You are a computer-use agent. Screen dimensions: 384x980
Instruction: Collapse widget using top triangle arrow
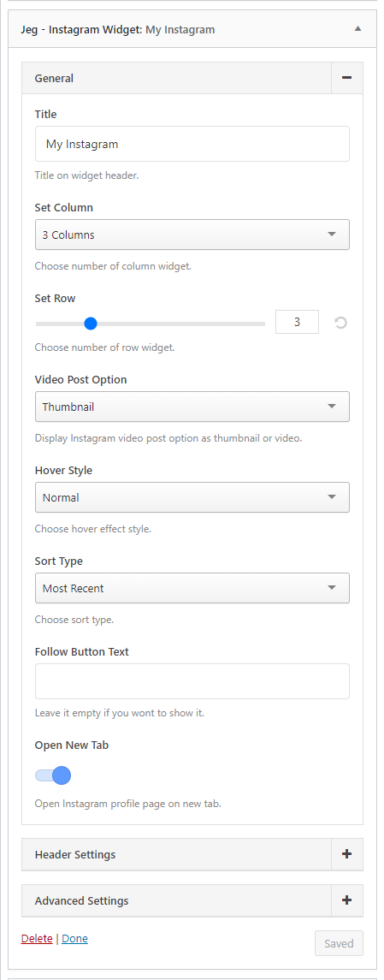[x=357, y=29]
